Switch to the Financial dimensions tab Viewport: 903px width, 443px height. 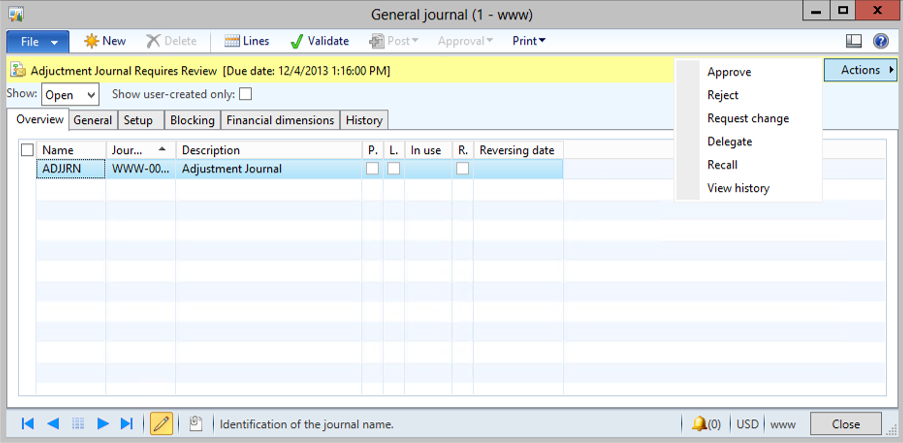pyautogui.click(x=280, y=120)
